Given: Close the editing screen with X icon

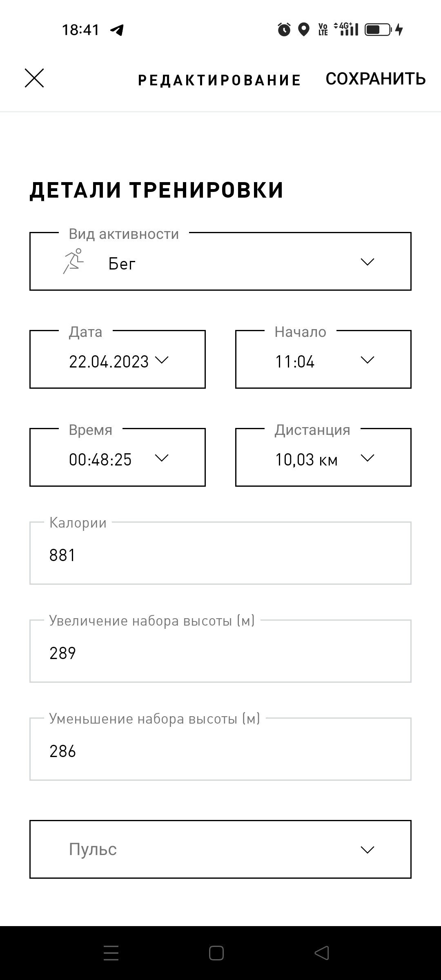Looking at the screenshot, I should pos(34,78).
